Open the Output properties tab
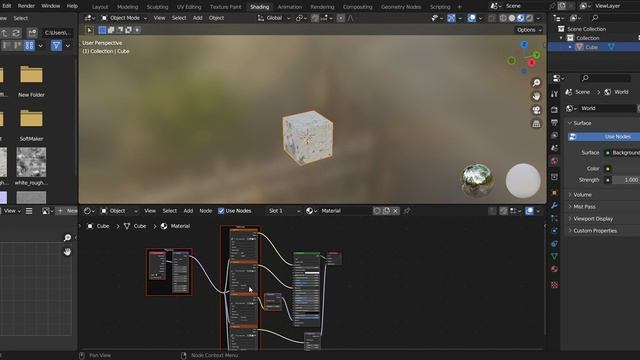Viewport: 640px width, 360px height. [x=554, y=122]
